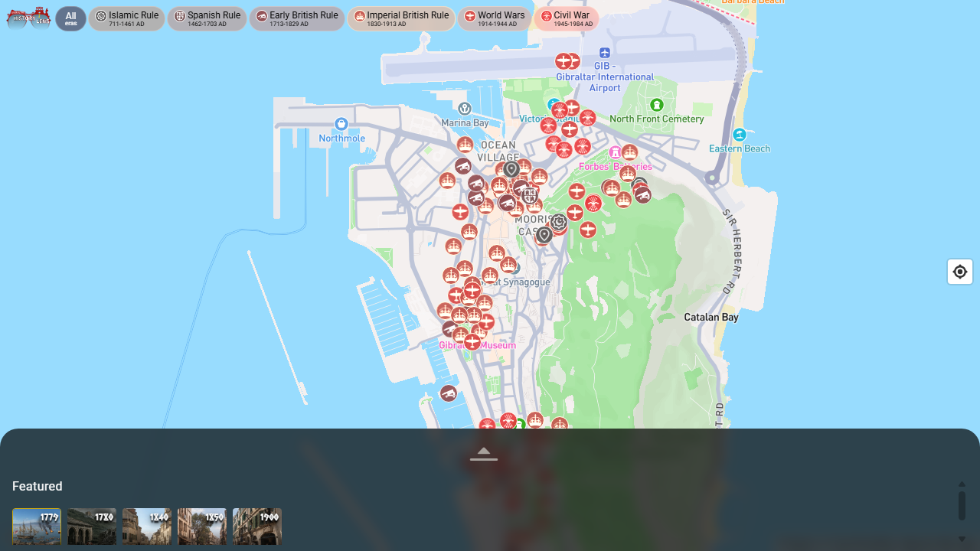Toggle the Islamic Rule era filter

[x=126, y=18]
